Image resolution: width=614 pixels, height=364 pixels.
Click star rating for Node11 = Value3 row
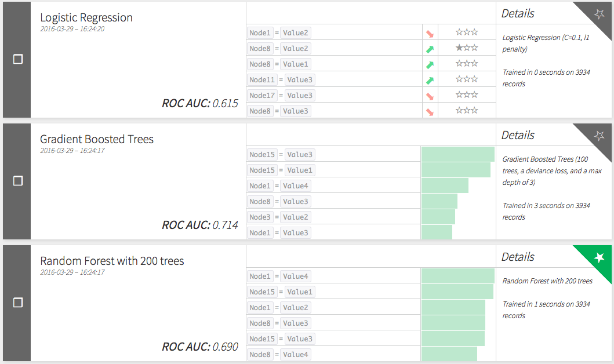(467, 79)
